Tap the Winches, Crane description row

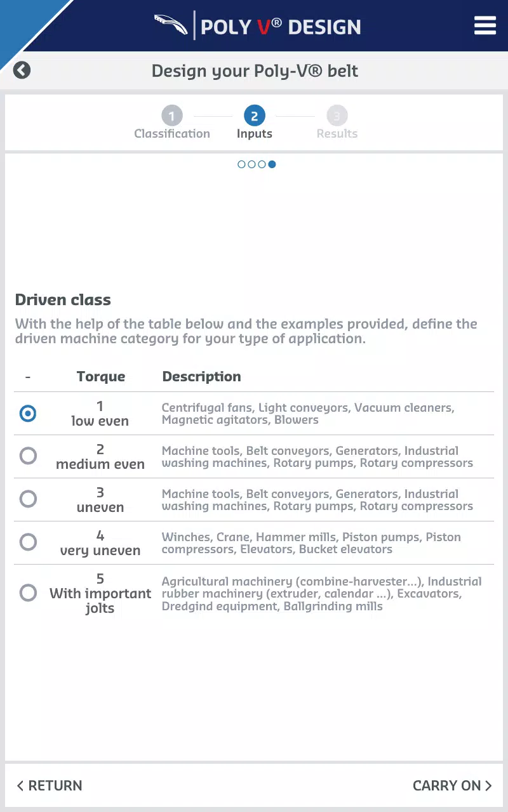(254, 543)
